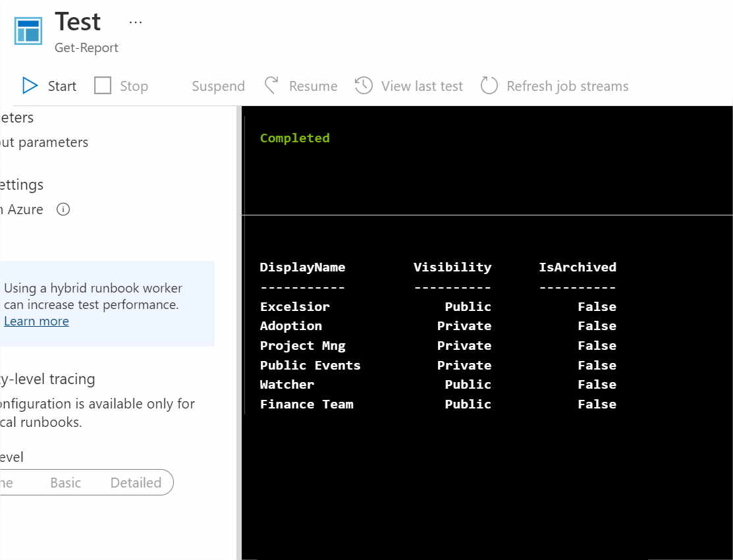Click False archived value for Finance Team

pyautogui.click(x=597, y=405)
